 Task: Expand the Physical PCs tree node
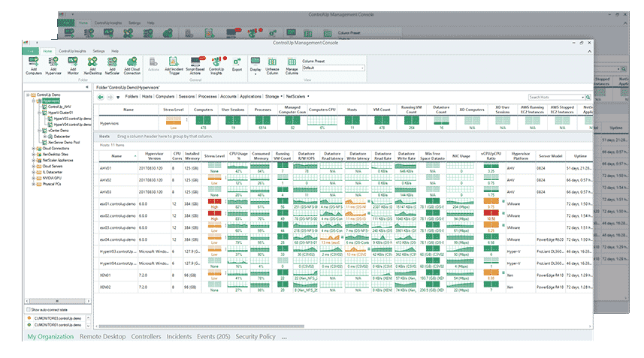34,184
